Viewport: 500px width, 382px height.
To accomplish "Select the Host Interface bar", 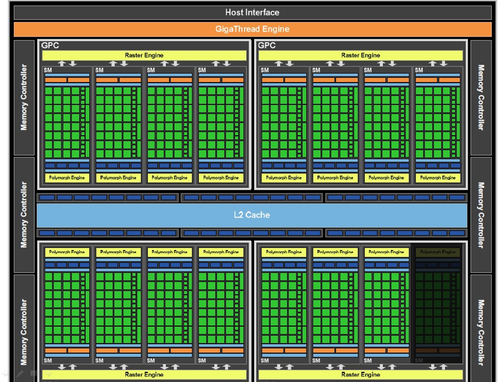I will pos(252,12).
